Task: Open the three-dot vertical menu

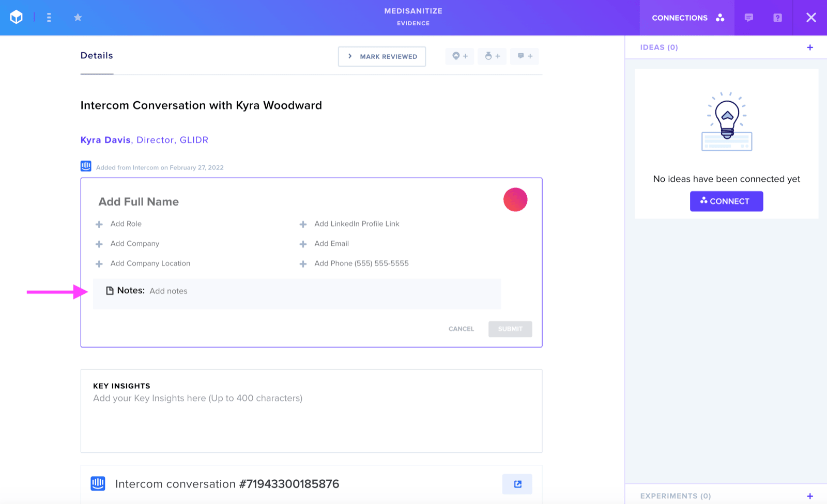Action: [x=49, y=18]
